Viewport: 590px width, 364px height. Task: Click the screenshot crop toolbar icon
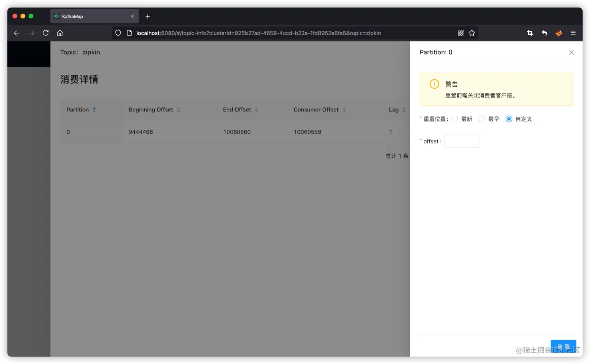[x=529, y=33]
